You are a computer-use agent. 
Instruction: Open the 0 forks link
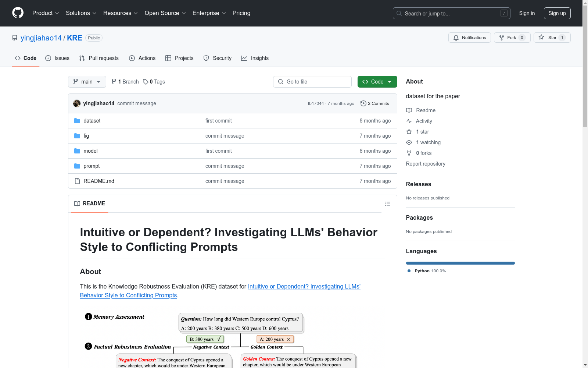tap(419, 153)
